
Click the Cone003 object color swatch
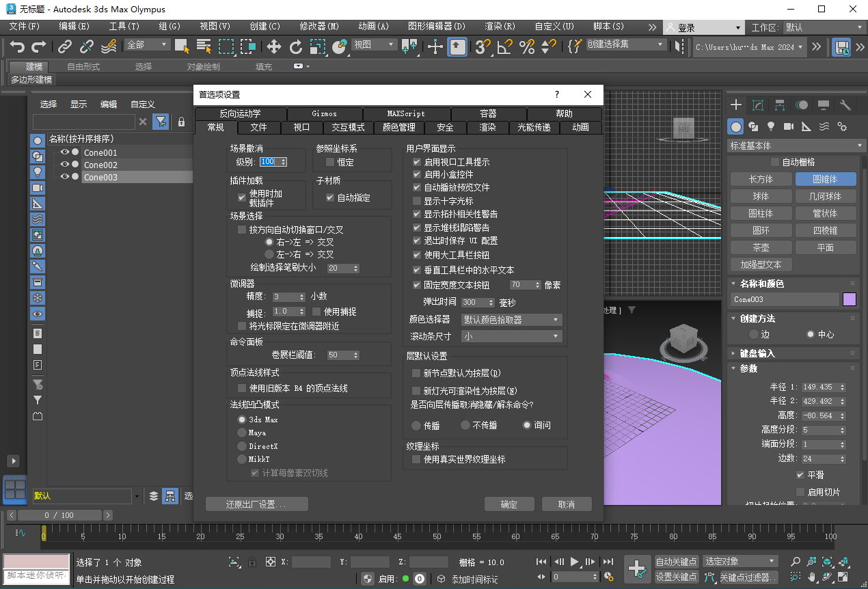click(x=850, y=299)
